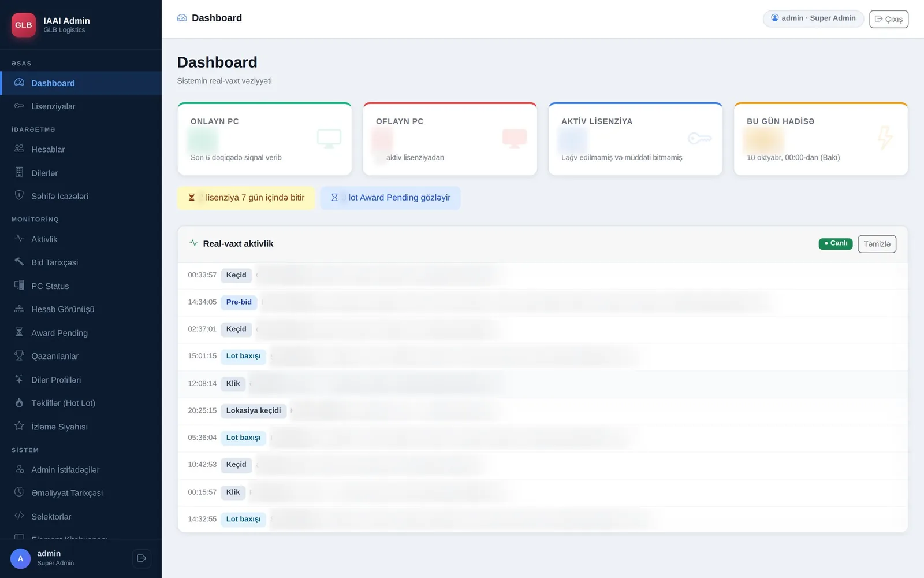Click the Bid Tarixçəsi hammer icon
The height and width of the screenshot is (578, 924).
point(19,262)
